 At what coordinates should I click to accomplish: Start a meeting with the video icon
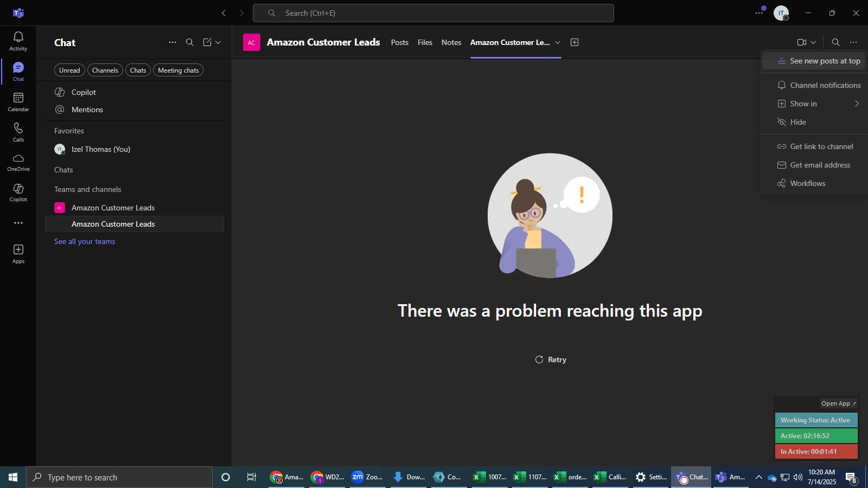click(801, 42)
